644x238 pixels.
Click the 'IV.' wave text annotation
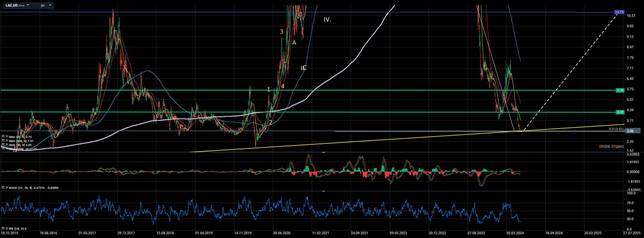coord(327,20)
